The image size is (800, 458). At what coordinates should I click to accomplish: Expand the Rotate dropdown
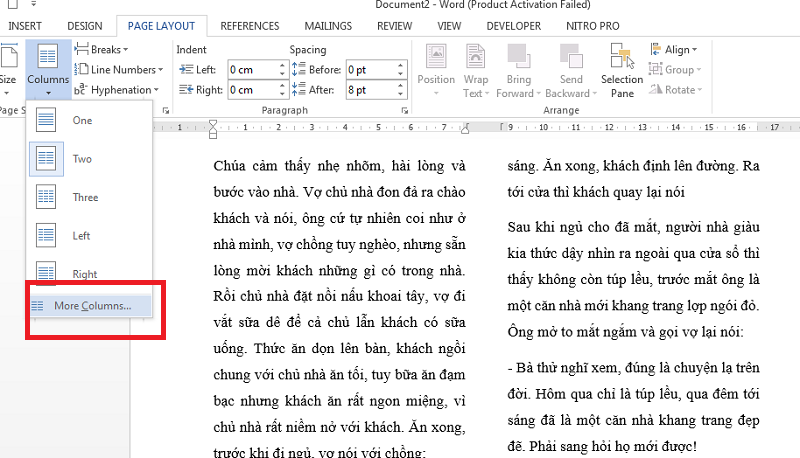pyautogui.click(x=676, y=90)
